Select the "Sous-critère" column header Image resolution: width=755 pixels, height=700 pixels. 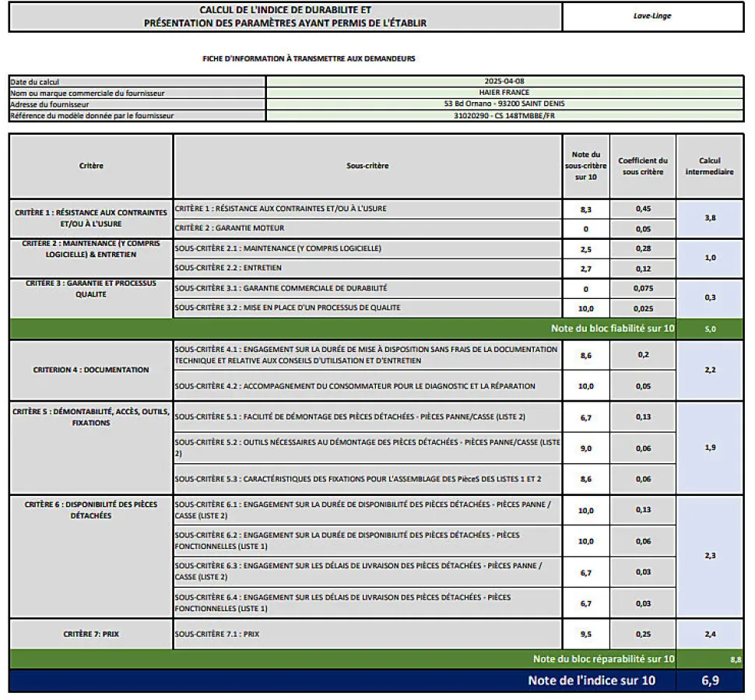tap(367, 166)
